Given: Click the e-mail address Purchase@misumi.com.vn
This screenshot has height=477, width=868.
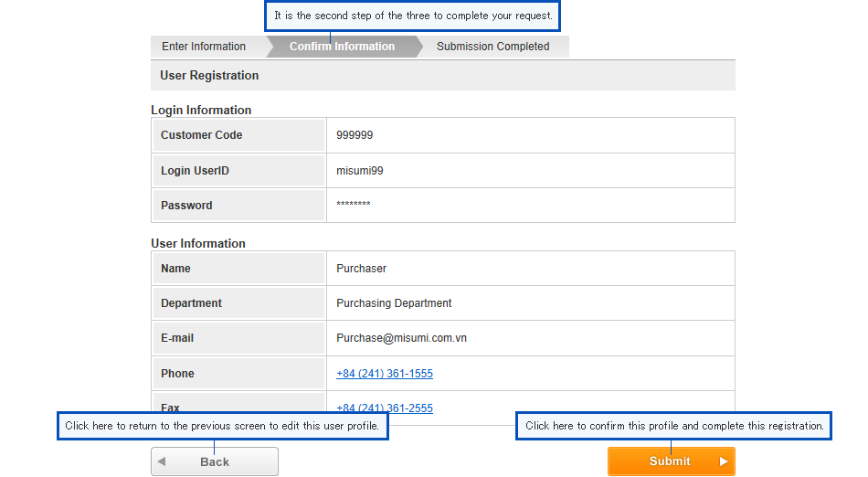Looking at the screenshot, I should click(401, 338).
